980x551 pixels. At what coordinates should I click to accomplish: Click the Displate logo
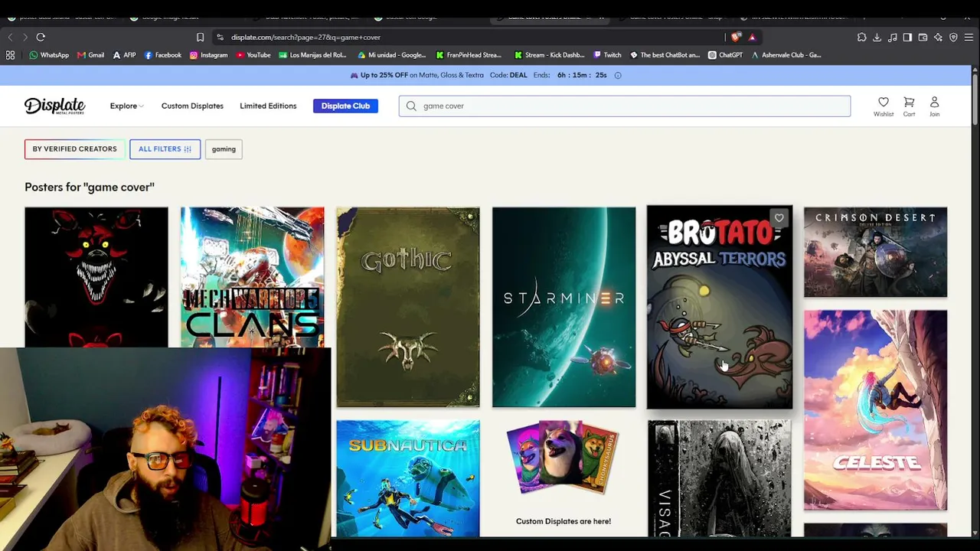coord(54,106)
